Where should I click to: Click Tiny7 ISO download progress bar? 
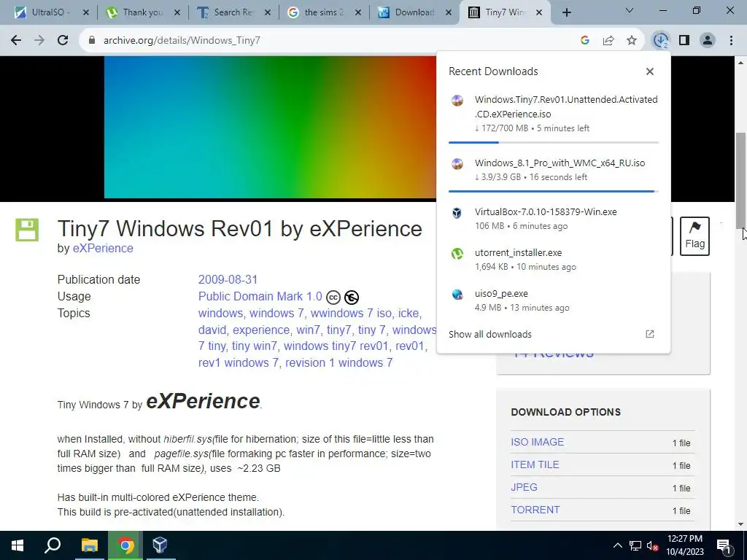554,142
